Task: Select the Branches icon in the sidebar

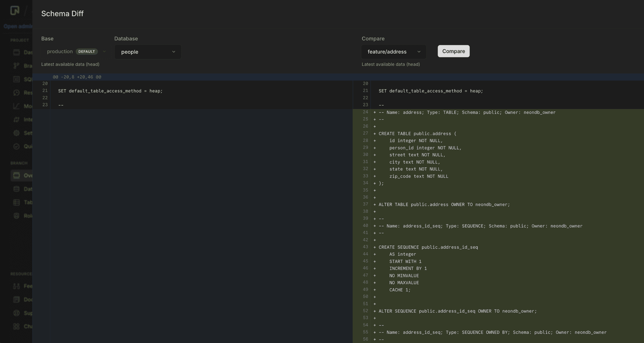Action: click(x=17, y=65)
